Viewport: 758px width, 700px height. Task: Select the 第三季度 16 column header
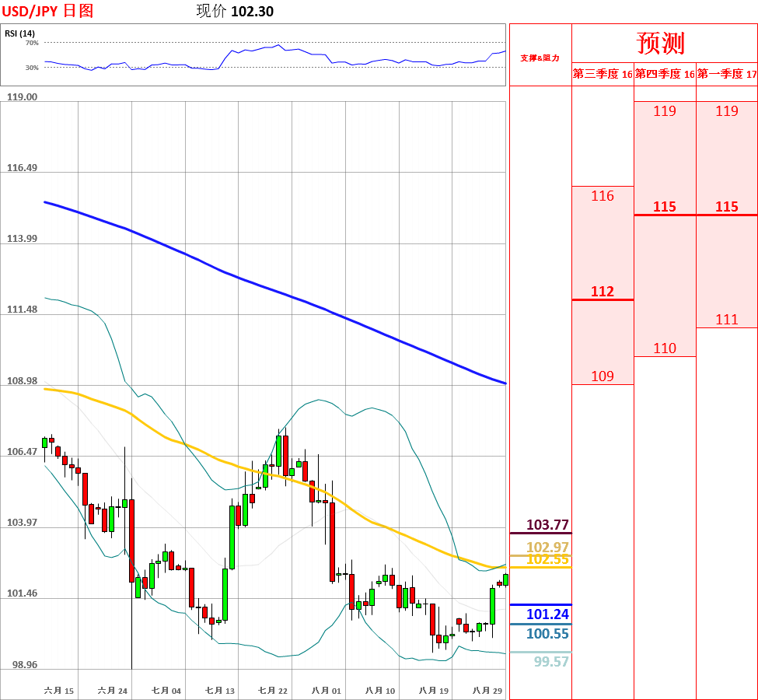[603, 74]
